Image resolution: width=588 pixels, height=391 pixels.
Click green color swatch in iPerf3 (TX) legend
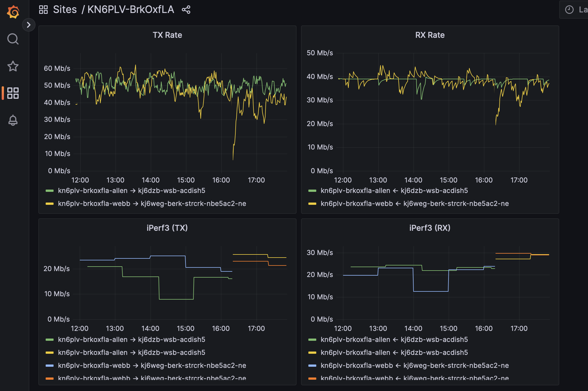pyautogui.click(x=50, y=340)
